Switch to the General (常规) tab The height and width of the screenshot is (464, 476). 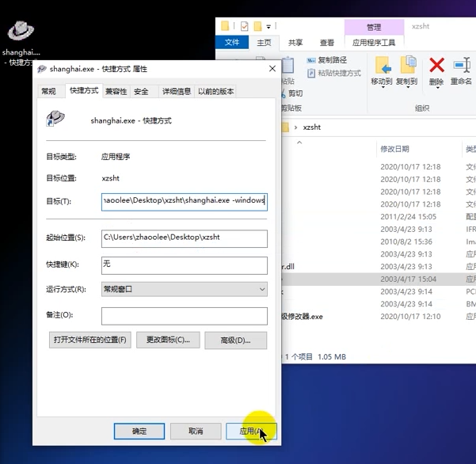pos(48,91)
